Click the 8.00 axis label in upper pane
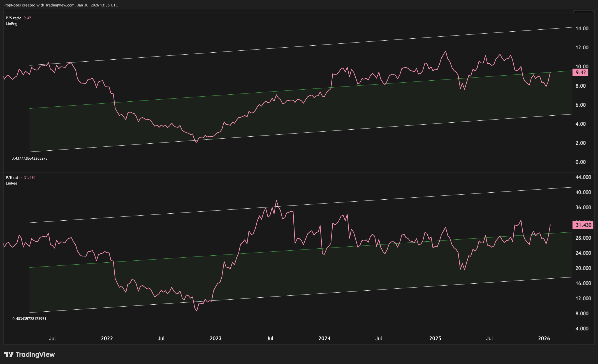 point(581,86)
